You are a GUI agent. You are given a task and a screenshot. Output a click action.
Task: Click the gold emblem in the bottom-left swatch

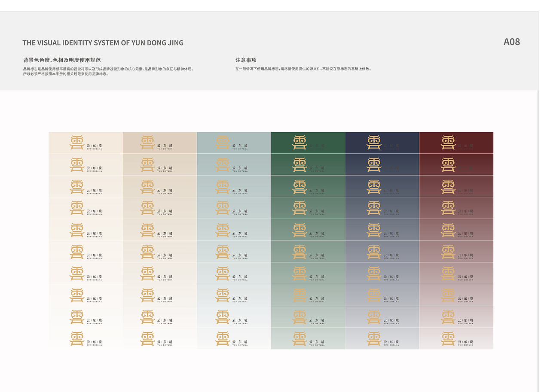pos(77,339)
